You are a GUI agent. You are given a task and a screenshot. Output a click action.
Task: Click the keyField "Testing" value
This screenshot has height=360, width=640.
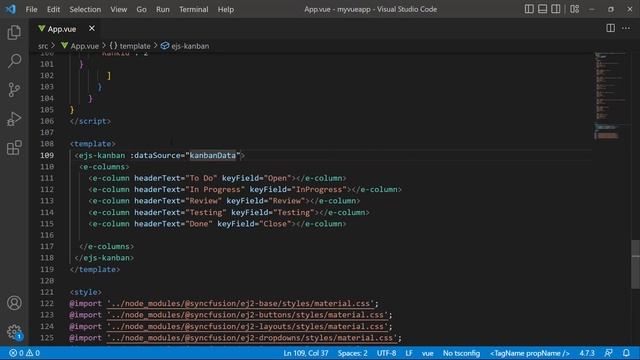pos(293,212)
